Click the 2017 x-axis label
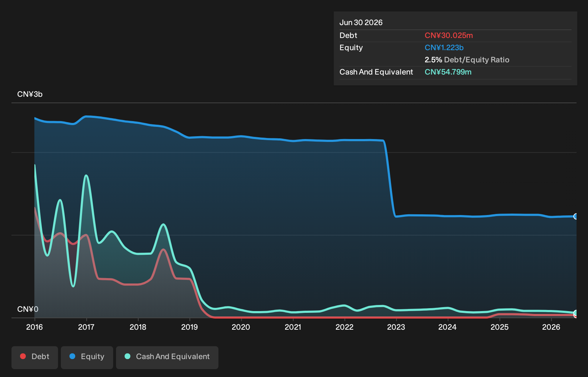The height and width of the screenshot is (377, 588). [x=86, y=327]
